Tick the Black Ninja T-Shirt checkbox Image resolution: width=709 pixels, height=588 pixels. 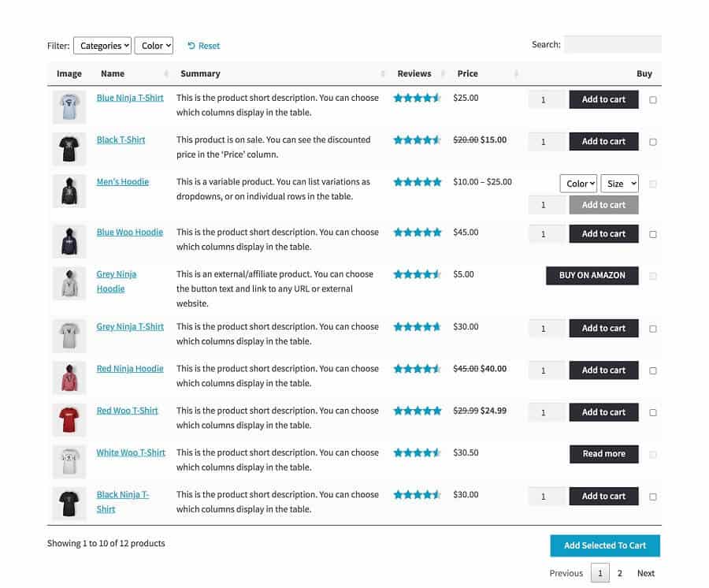tap(653, 497)
